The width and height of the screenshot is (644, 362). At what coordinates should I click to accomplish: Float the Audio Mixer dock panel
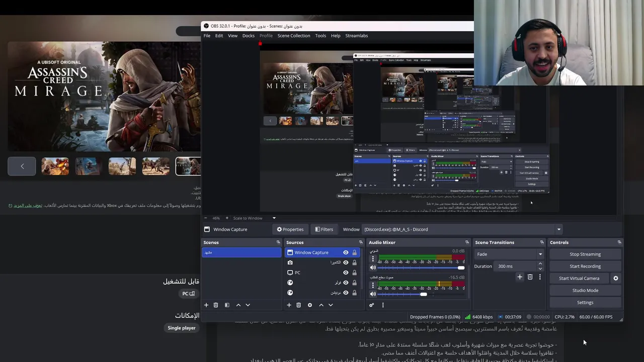[467, 242]
